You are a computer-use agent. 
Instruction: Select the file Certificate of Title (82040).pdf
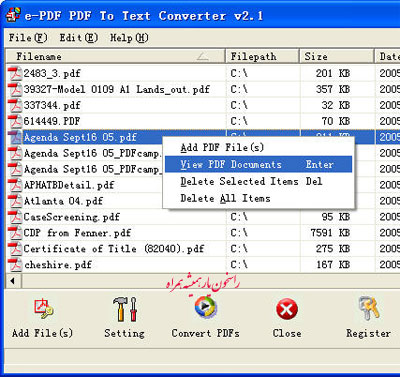tap(114, 249)
